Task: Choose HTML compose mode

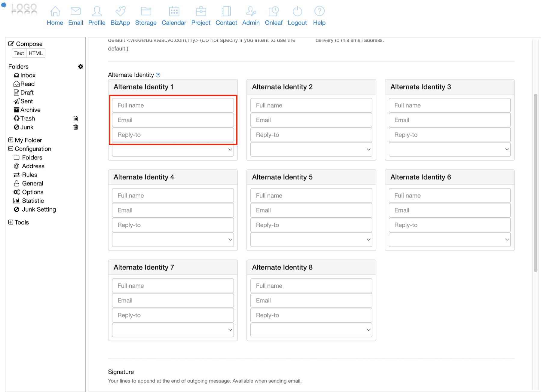Action: 36,53
